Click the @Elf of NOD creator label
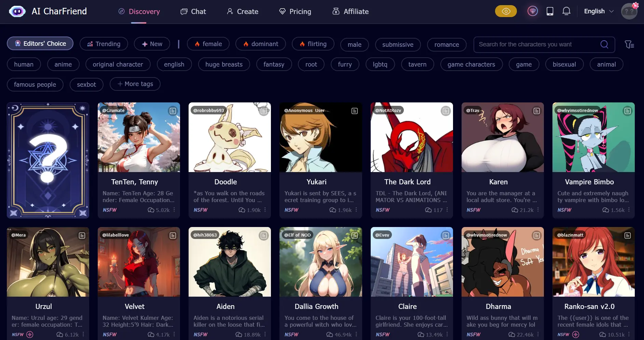The height and width of the screenshot is (340, 644). point(297,235)
